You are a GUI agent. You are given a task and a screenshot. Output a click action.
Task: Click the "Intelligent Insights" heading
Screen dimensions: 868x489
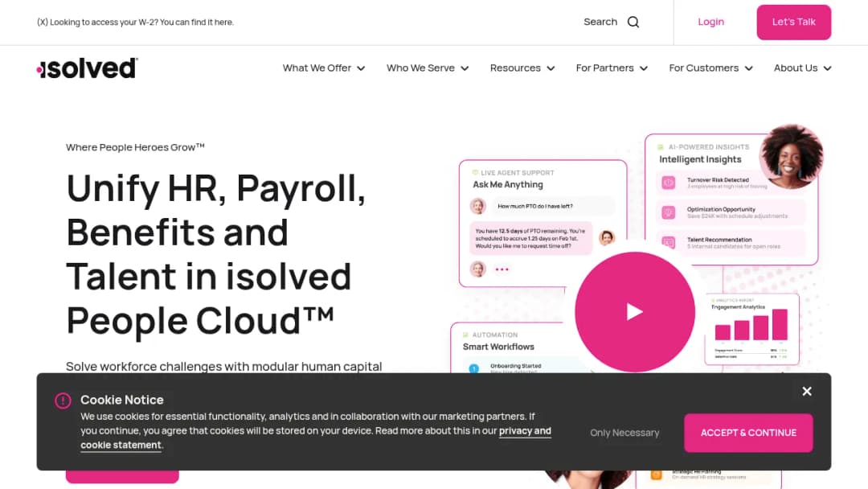point(700,159)
